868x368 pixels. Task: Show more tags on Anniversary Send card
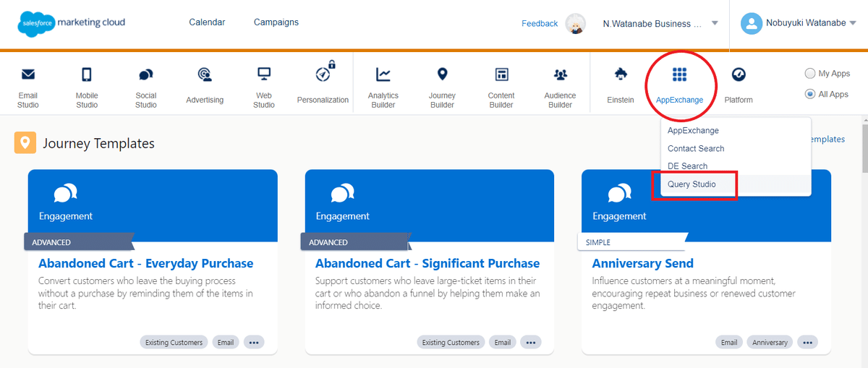coord(807,342)
